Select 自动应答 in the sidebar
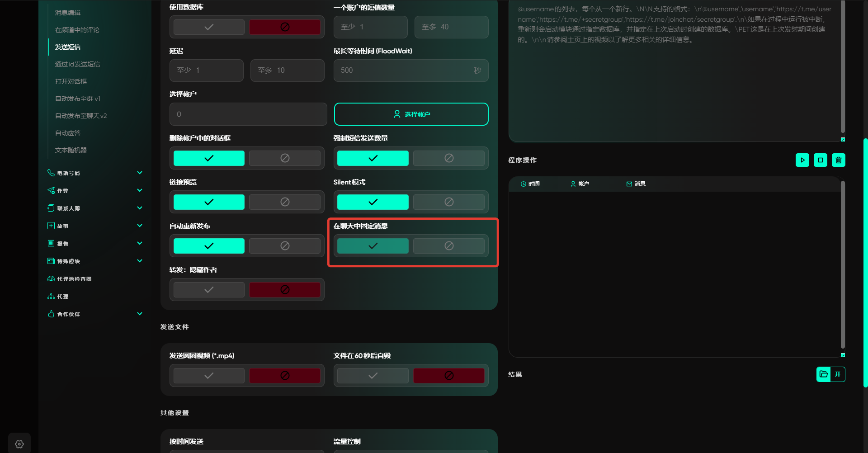This screenshot has height=453, width=868. 68,133
